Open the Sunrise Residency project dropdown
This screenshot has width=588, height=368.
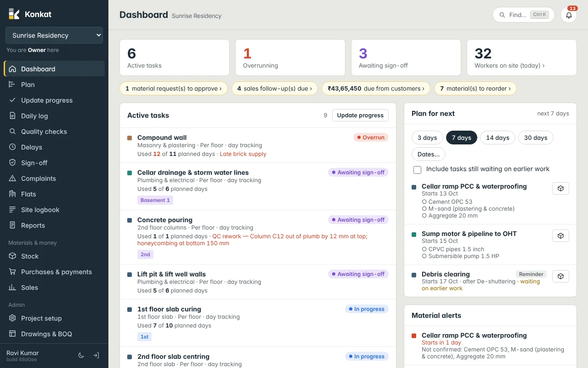point(54,35)
